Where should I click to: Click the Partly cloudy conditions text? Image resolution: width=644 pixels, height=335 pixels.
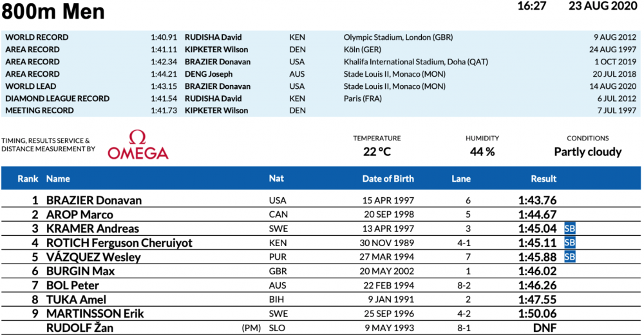coord(587,152)
